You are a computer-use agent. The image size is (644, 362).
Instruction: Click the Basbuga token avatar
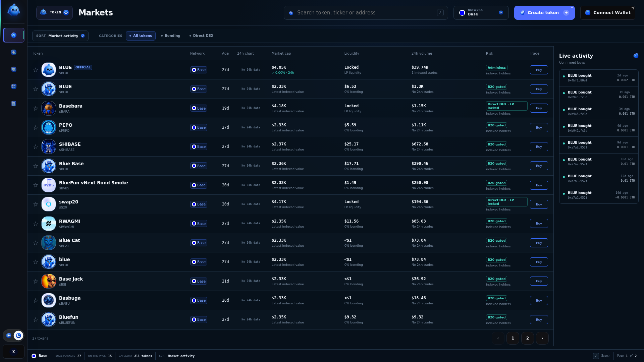click(49, 300)
